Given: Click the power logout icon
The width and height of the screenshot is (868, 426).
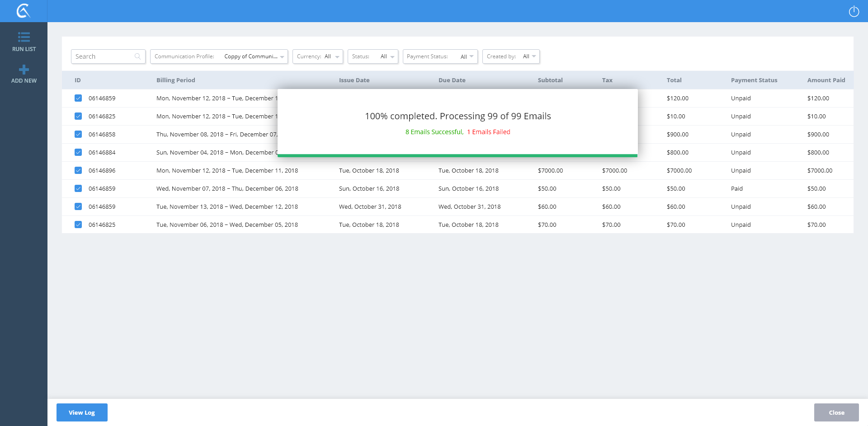Looking at the screenshot, I should pos(854,11).
